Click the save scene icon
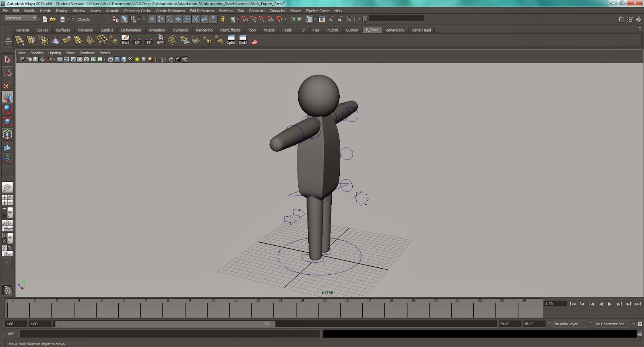 point(62,19)
